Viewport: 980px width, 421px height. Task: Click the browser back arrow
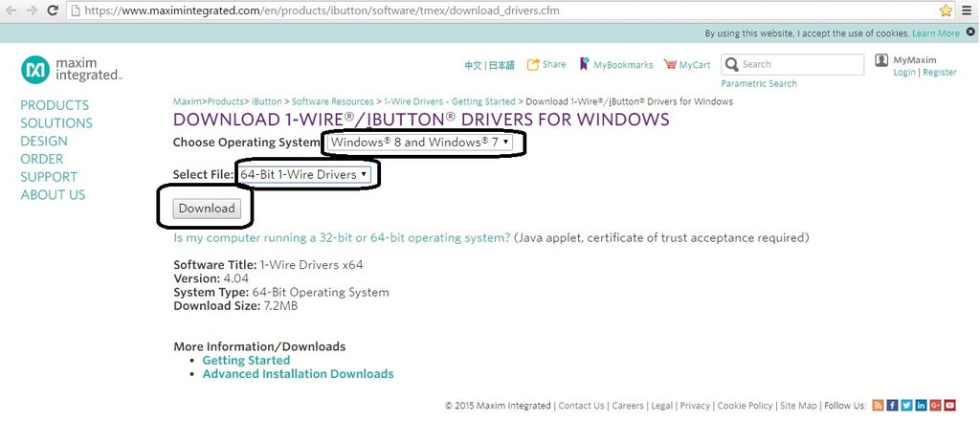[11, 11]
